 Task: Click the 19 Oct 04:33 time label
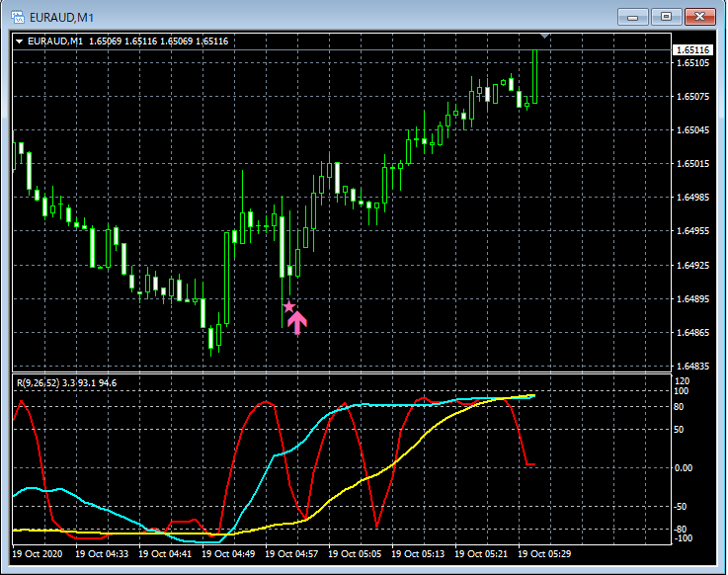click(x=102, y=554)
